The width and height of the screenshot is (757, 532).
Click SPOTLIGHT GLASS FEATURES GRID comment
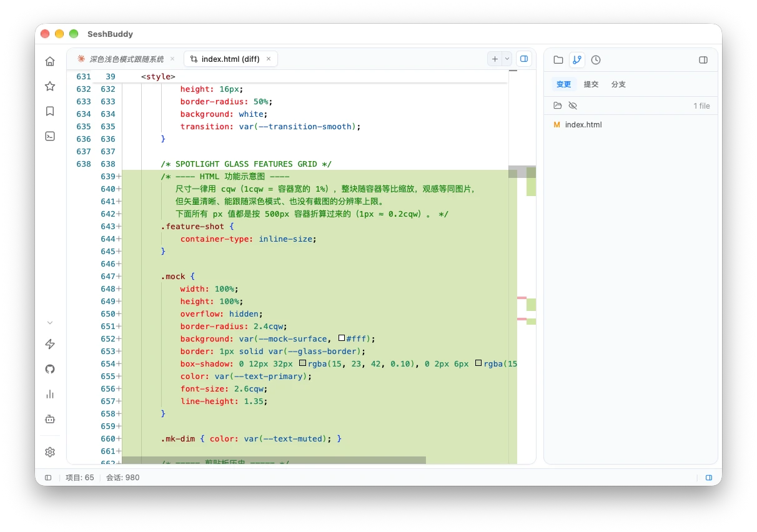(246, 164)
